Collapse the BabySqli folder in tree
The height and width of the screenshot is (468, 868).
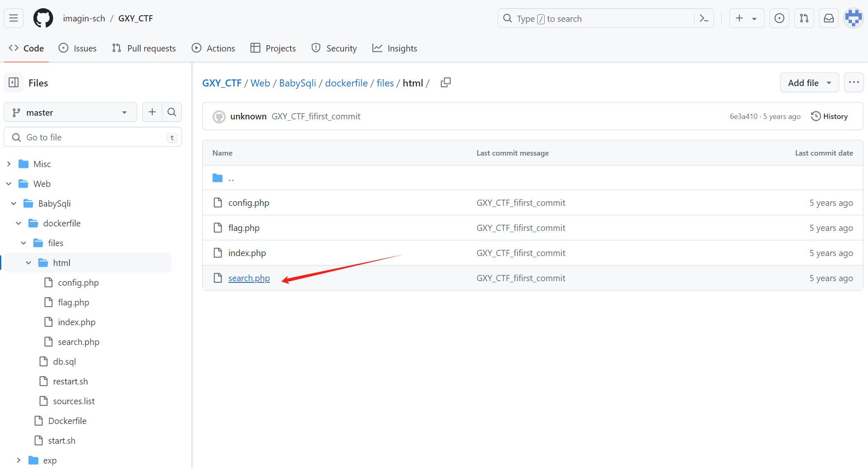click(14, 203)
